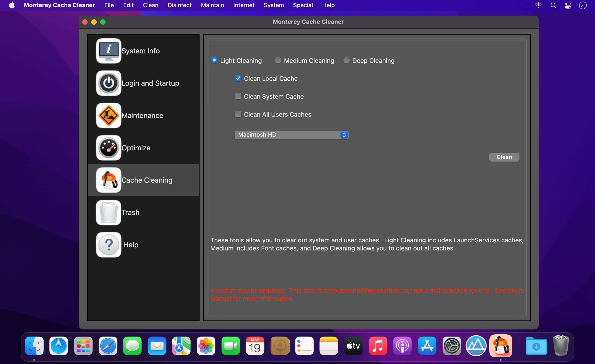This screenshot has width=595, height=364.
Task: Open the File menu
Action: click(x=109, y=5)
